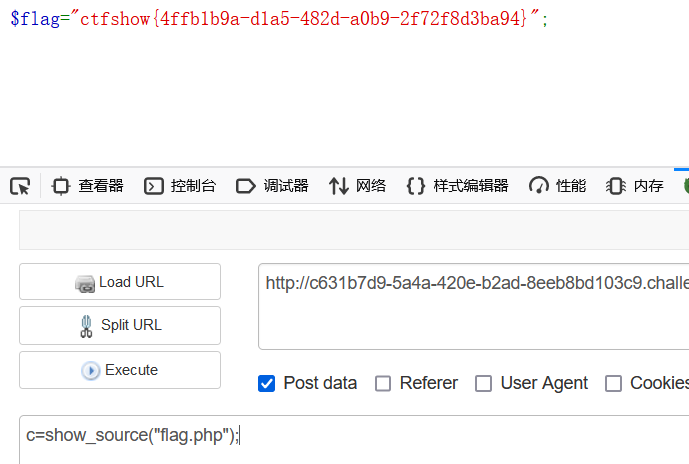This screenshot has width=689, height=464.
Task: Select the 网络 network tab
Action: 357,186
